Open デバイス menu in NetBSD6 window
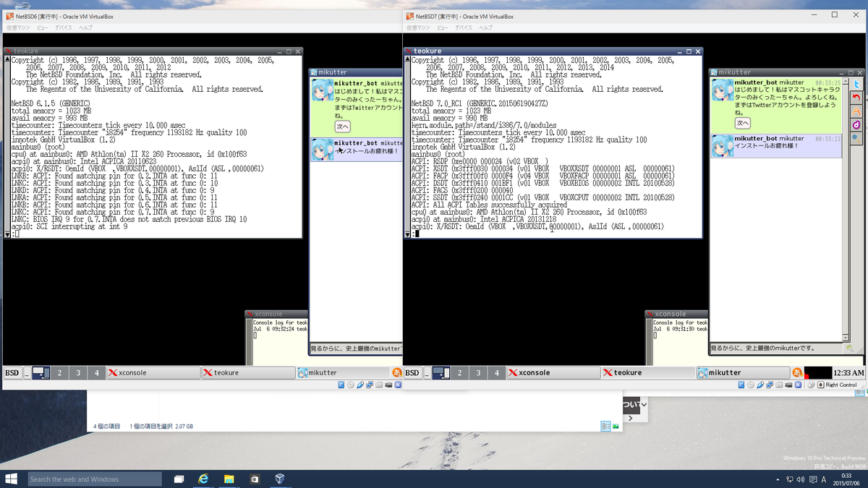Viewport: 868px width, 488px height. (64, 27)
